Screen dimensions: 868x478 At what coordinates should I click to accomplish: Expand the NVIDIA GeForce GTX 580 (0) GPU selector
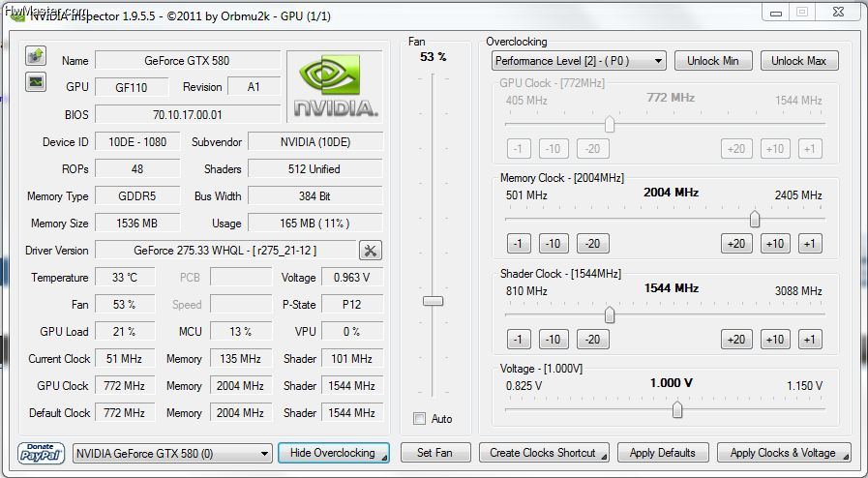click(172, 454)
